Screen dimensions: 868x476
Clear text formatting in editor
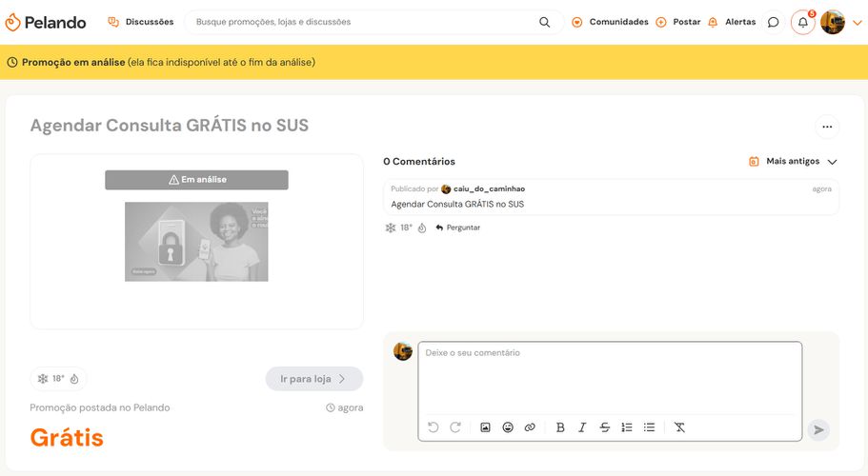point(679,427)
